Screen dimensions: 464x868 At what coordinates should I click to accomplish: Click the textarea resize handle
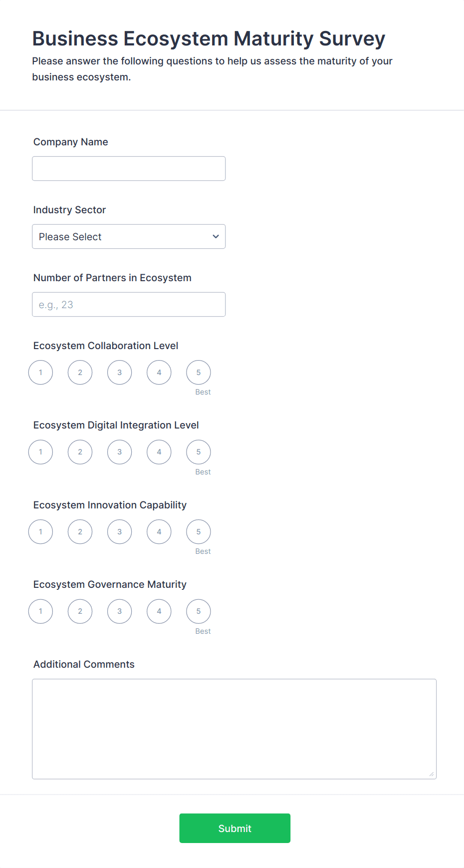(431, 774)
